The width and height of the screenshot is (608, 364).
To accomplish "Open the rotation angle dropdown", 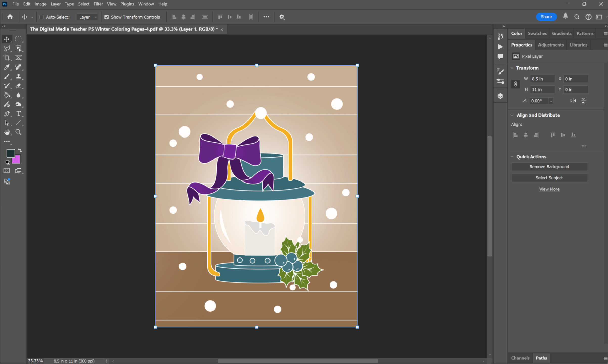I will point(551,101).
